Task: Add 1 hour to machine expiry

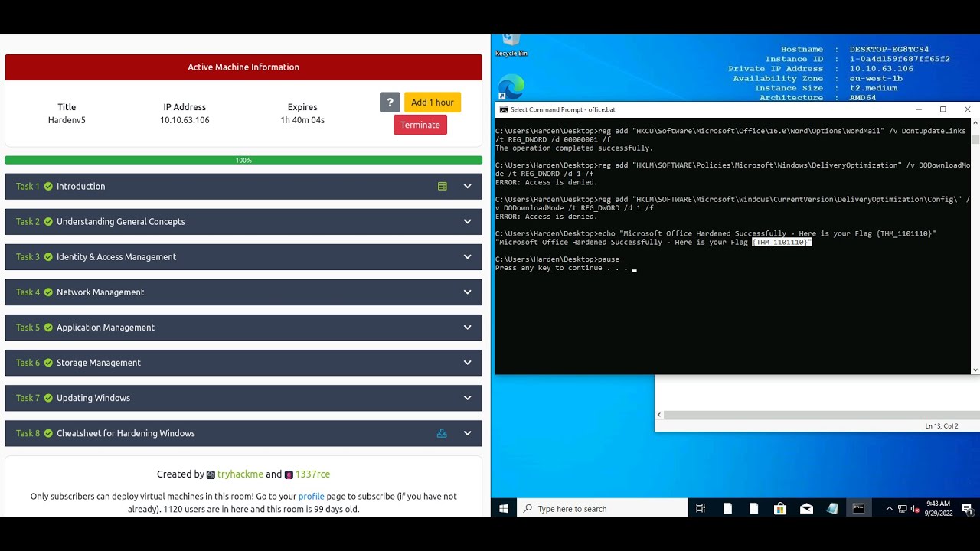Action: 433,102
